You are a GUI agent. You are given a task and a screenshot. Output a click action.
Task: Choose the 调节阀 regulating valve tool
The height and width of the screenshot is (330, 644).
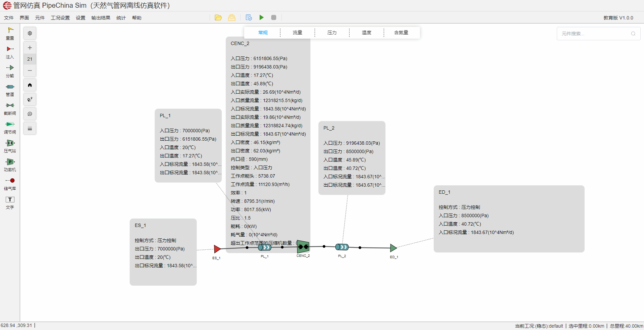(x=10, y=127)
